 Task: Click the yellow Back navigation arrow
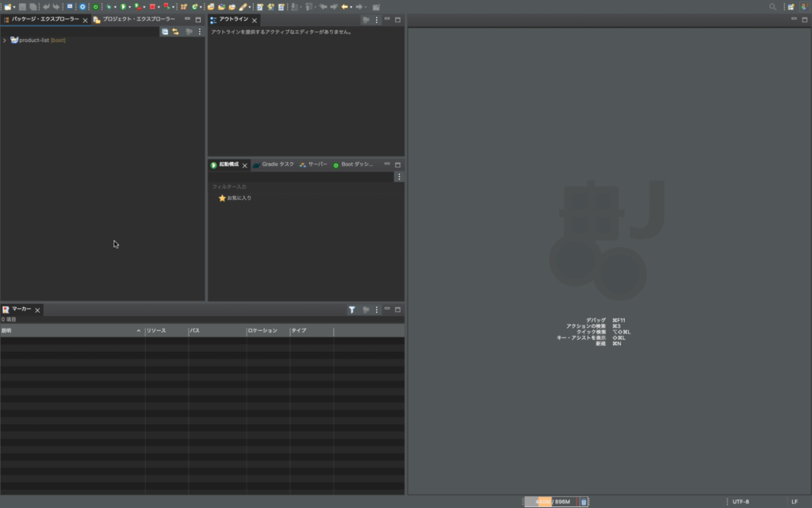pos(344,6)
